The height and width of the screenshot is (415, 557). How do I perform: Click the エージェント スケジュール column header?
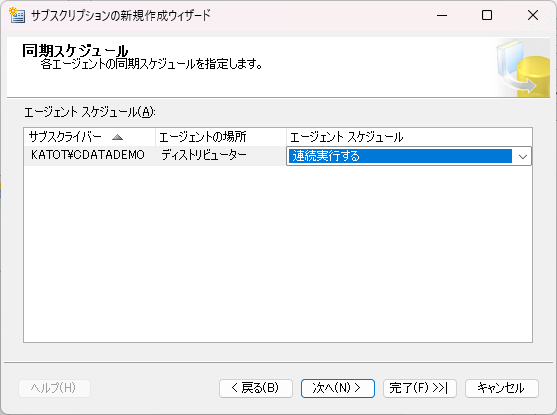(x=409, y=137)
